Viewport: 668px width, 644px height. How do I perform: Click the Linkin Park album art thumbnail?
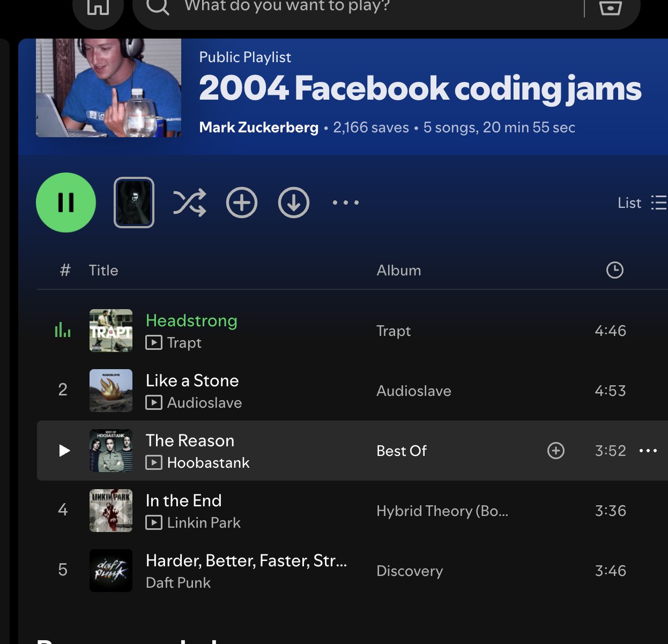[x=111, y=511]
